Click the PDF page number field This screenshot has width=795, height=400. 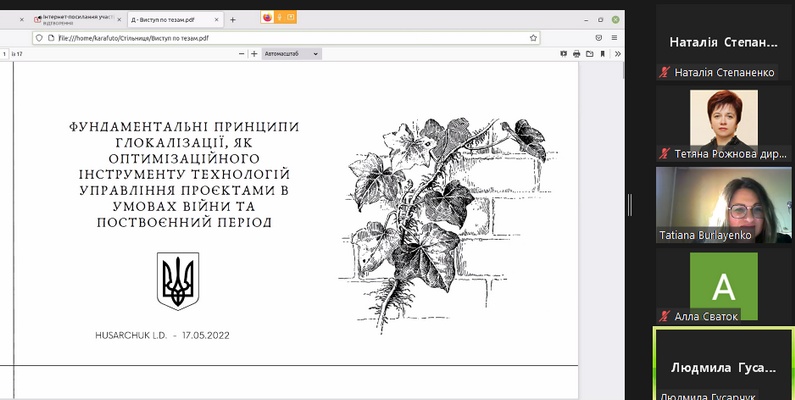pos(5,54)
